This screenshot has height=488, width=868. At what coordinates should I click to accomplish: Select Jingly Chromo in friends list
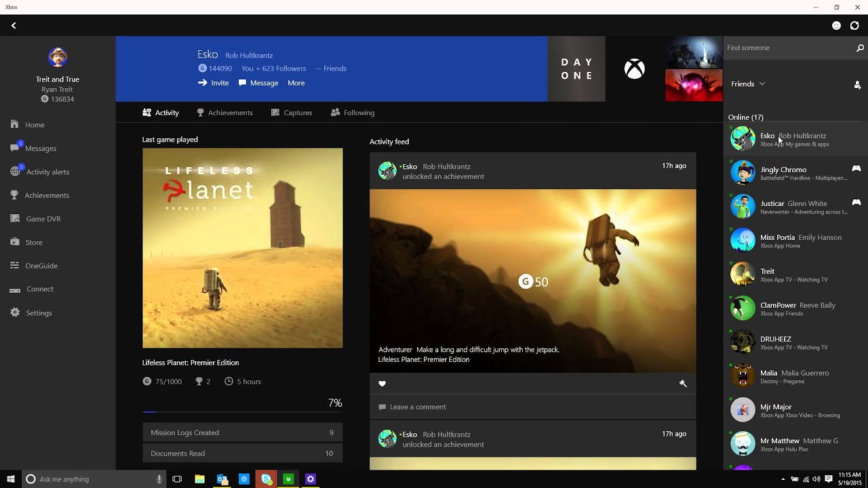pos(795,173)
